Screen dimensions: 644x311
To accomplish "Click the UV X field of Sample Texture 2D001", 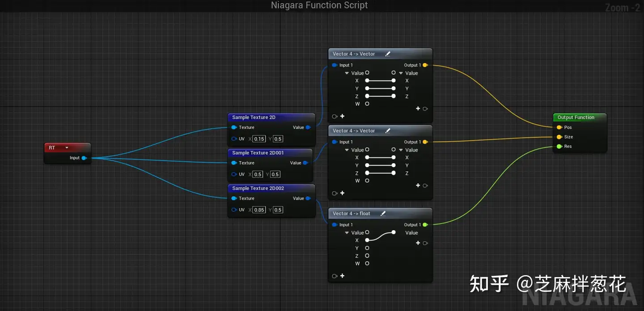I will [258, 174].
